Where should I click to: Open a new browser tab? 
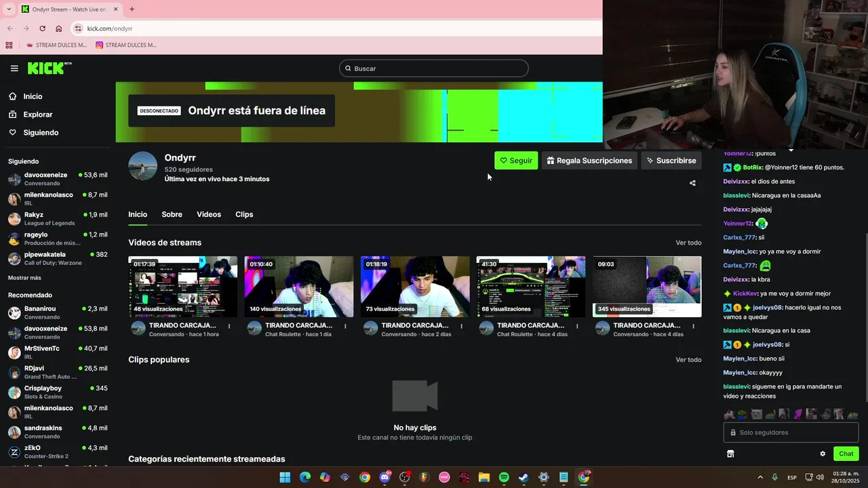click(132, 9)
